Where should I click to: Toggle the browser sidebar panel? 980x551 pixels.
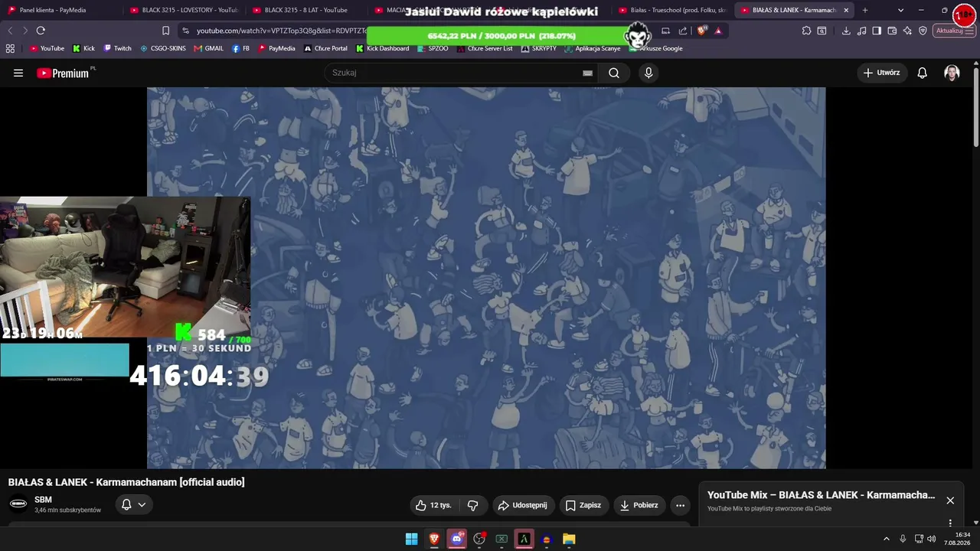[877, 31]
